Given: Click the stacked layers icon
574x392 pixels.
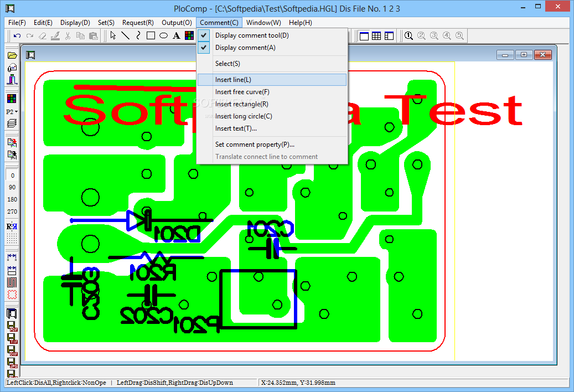Looking at the screenshot, I should point(12,123).
